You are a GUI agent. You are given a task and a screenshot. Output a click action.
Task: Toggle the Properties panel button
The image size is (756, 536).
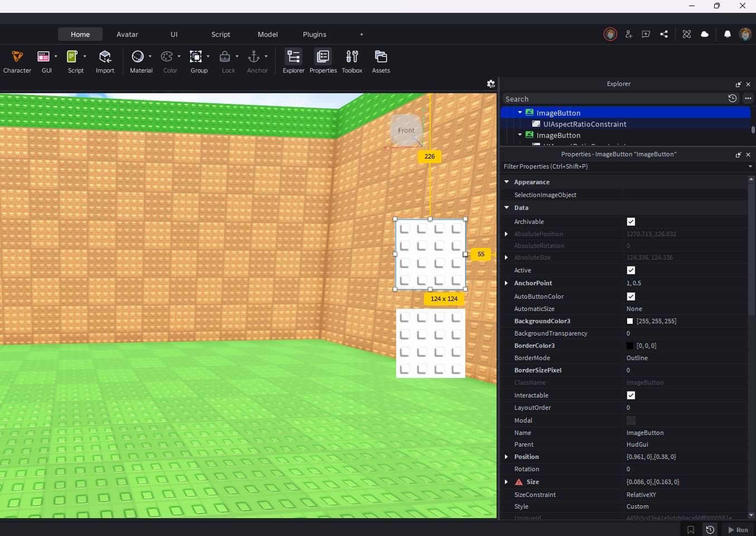point(323,61)
